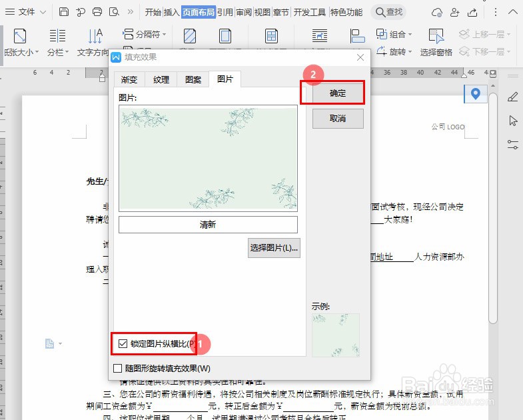Click the page border icon in the ribbon
The width and height of the screenshot is (523, 420).
point(225,36)
